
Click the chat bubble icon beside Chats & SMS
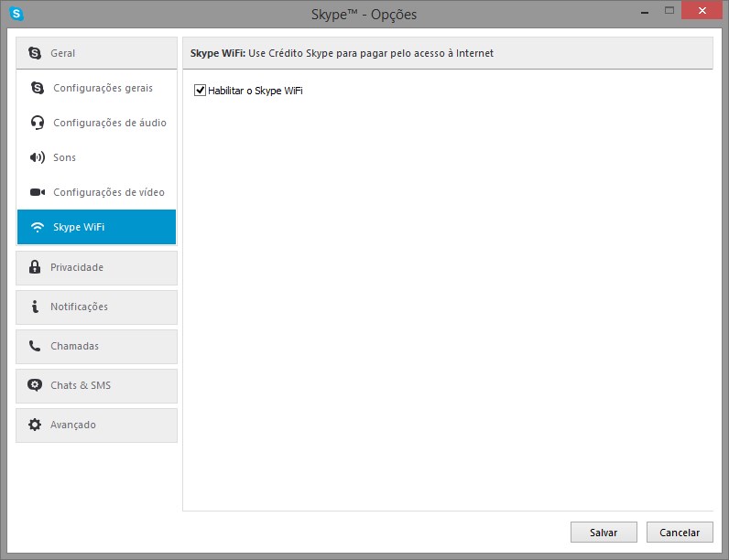(35, 385)
